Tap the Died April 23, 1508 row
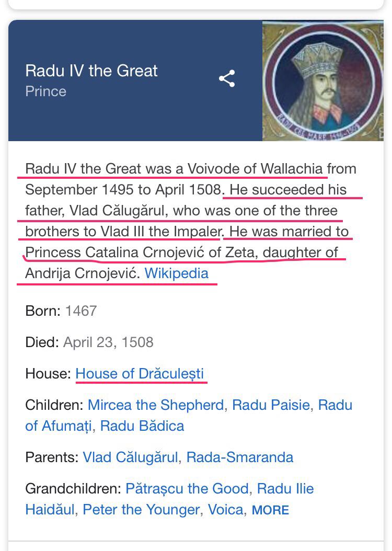The width and height of the screenshot is (392, 551). point(89,342)
